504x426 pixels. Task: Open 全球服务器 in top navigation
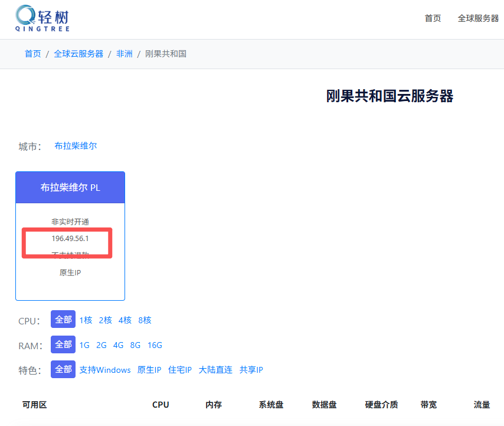coord(478,18)
